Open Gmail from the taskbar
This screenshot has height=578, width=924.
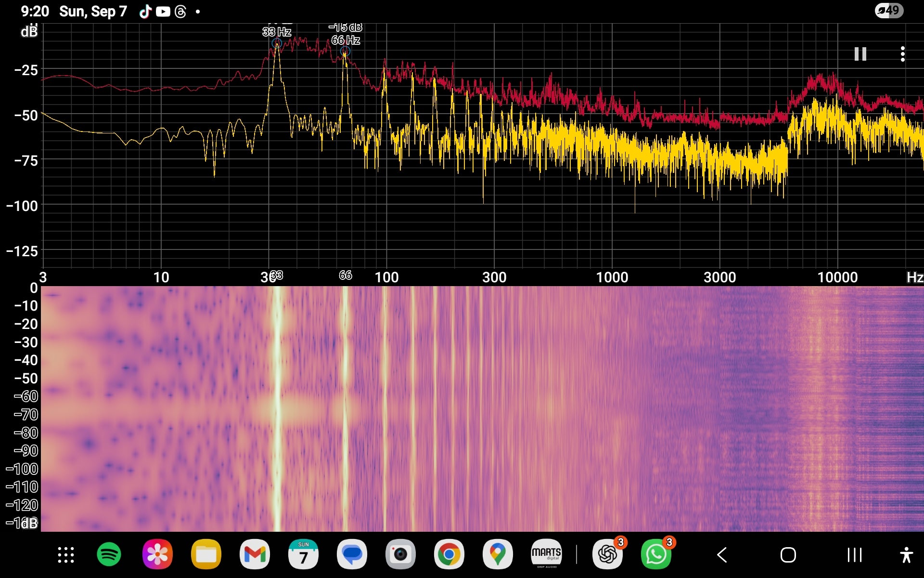[x=255, y=554]
